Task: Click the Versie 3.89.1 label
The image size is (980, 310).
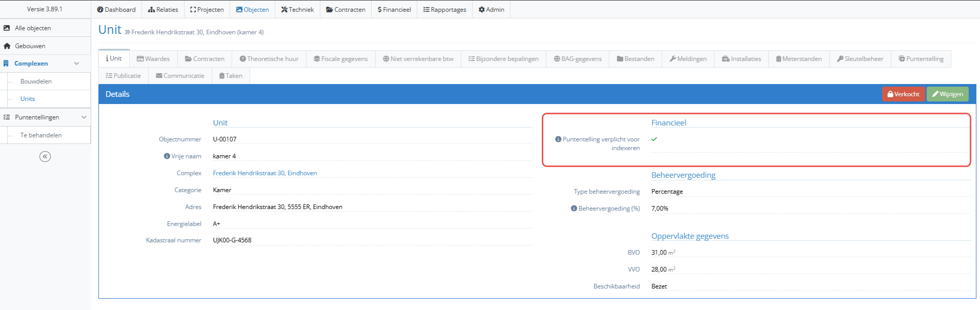Action: coord(45,9)
